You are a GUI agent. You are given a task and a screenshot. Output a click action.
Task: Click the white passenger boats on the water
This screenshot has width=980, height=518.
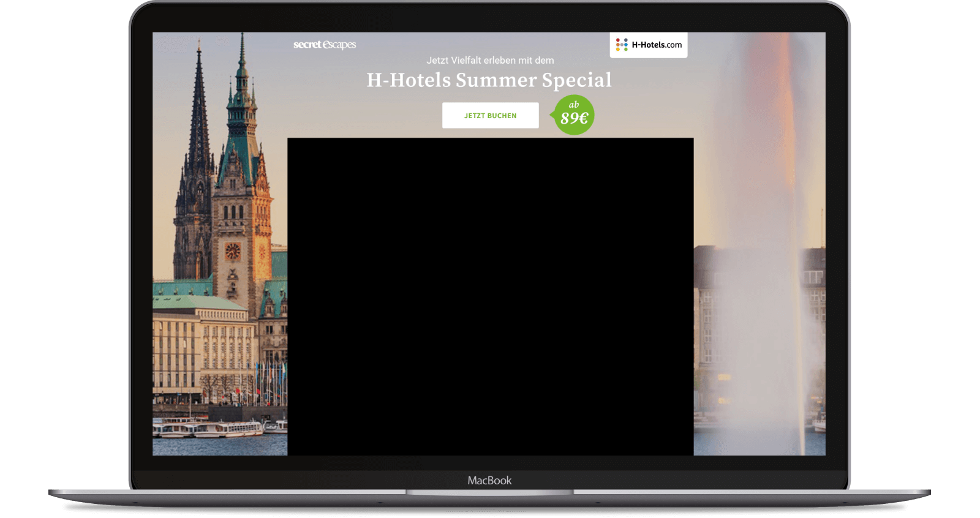[x=214, y=428]
